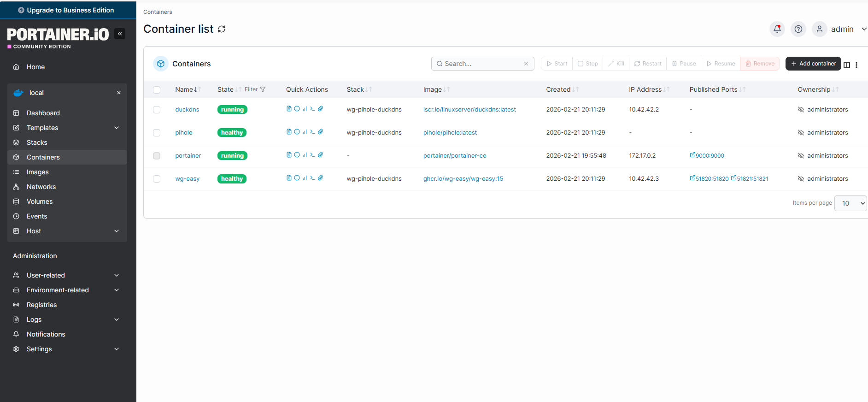Open the pihole/pihole:latest image link

[450, 133]
